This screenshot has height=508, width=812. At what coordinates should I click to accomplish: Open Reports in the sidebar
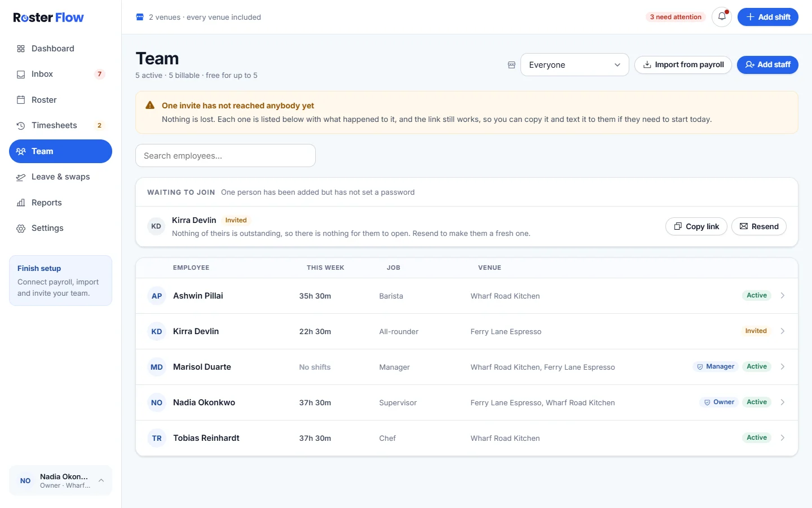[x=60, y=203]
